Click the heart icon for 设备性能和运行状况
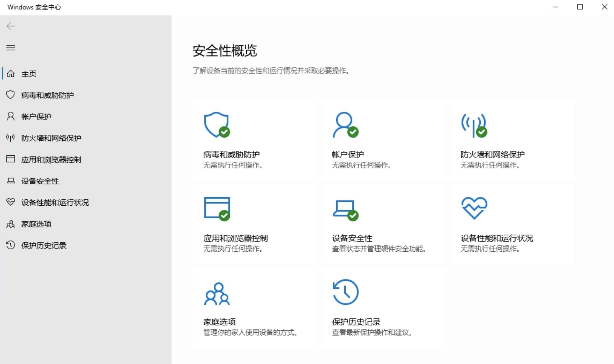614x364 pixels. tap(11, 202)
